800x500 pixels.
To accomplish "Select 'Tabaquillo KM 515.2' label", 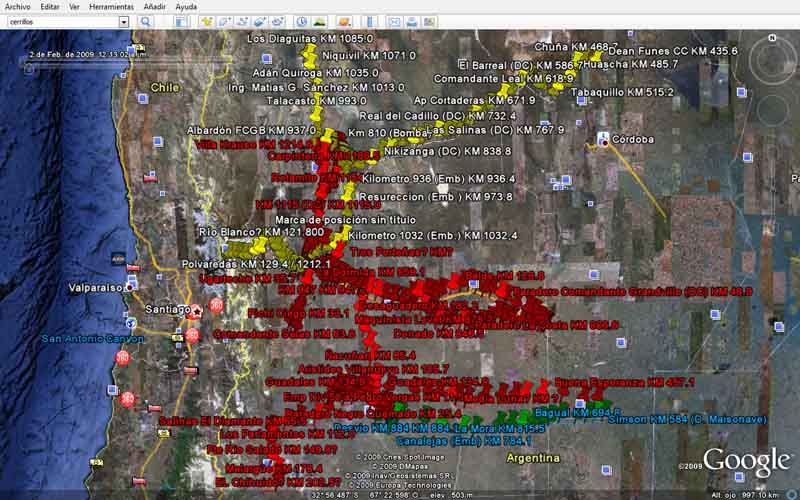I will 621,92.
